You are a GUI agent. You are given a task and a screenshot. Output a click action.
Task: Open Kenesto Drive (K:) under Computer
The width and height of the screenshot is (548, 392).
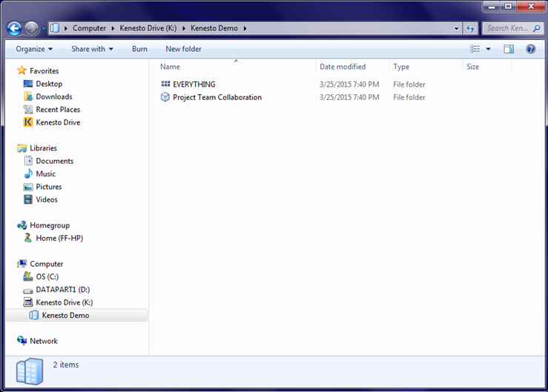point(65,302)
